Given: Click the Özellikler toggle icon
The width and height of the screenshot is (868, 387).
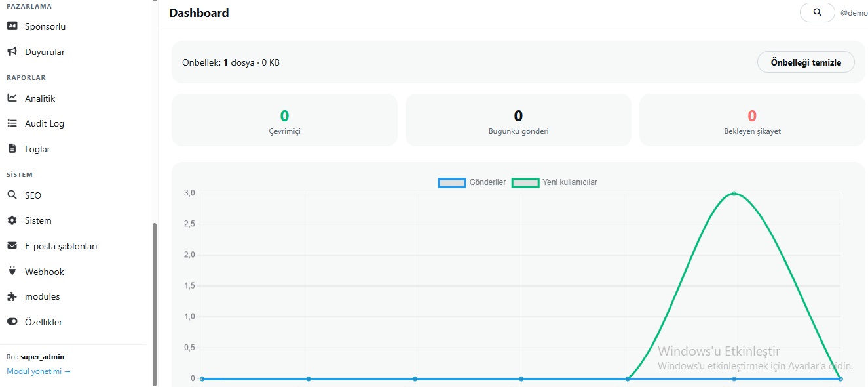Looking at the screenshot, I should tap(12, 322).
